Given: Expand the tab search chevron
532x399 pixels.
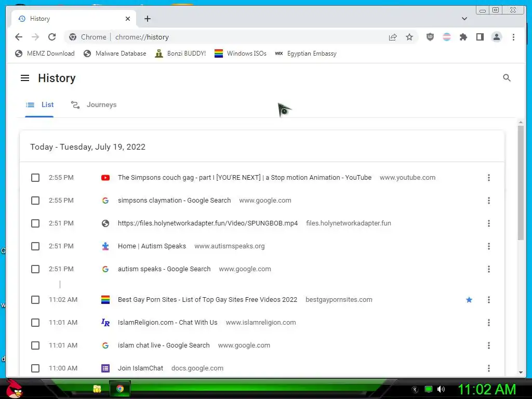Looking at the screenshot, I should point(464,19).
